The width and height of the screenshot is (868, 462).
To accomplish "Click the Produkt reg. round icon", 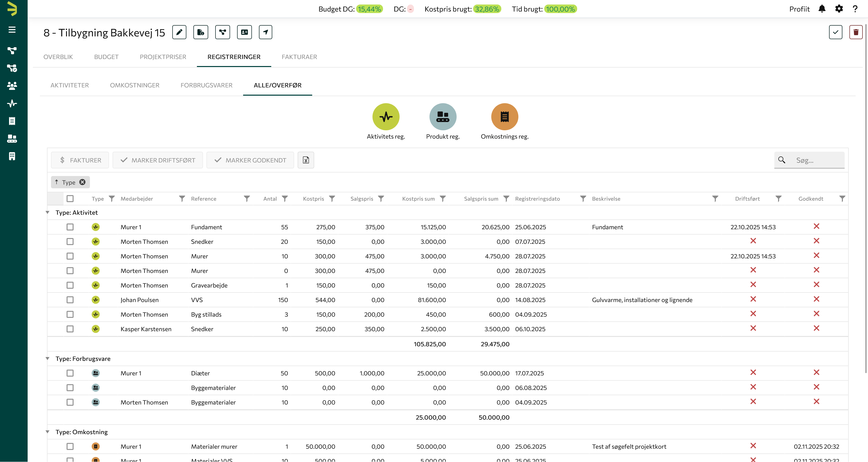I will tap(443, 117).
